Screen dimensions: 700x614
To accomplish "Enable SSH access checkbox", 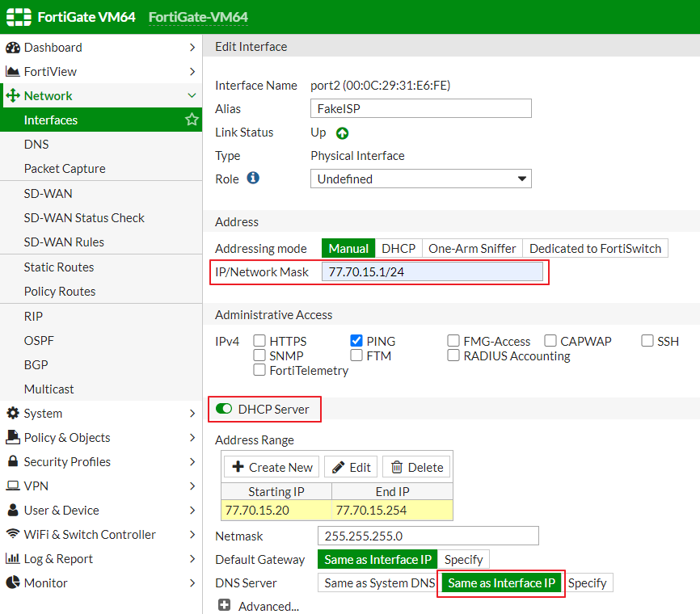I will (x=647, y=341).
